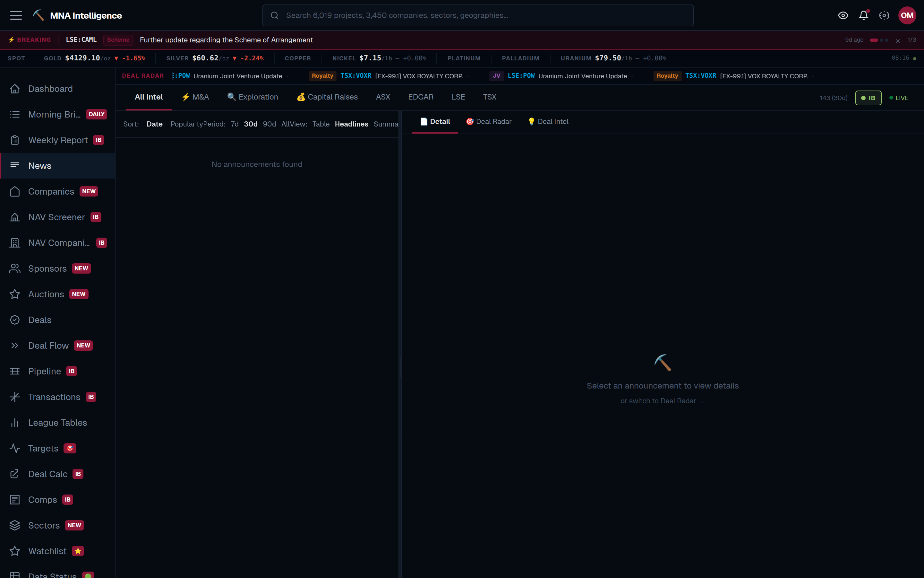Screen dimensions: 924x578
Task: Click the Pipeline grid icon
Action: [14, 371]
